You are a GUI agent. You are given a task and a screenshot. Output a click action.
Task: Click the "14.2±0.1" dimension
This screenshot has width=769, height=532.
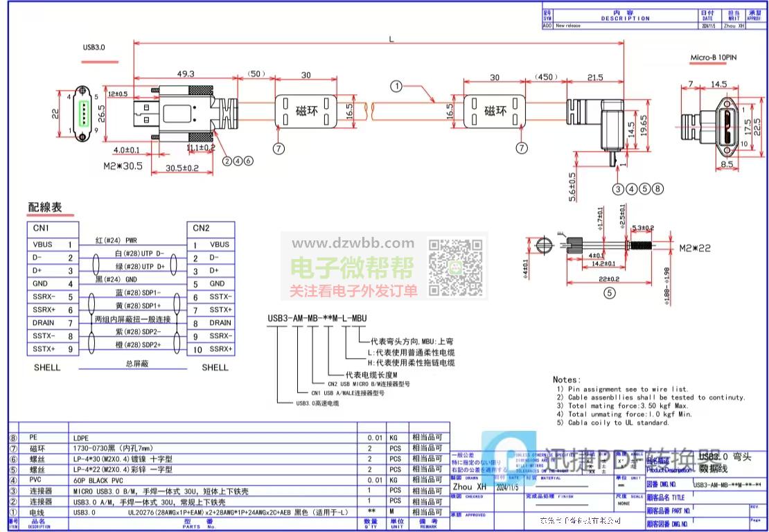tap(604, 263)
